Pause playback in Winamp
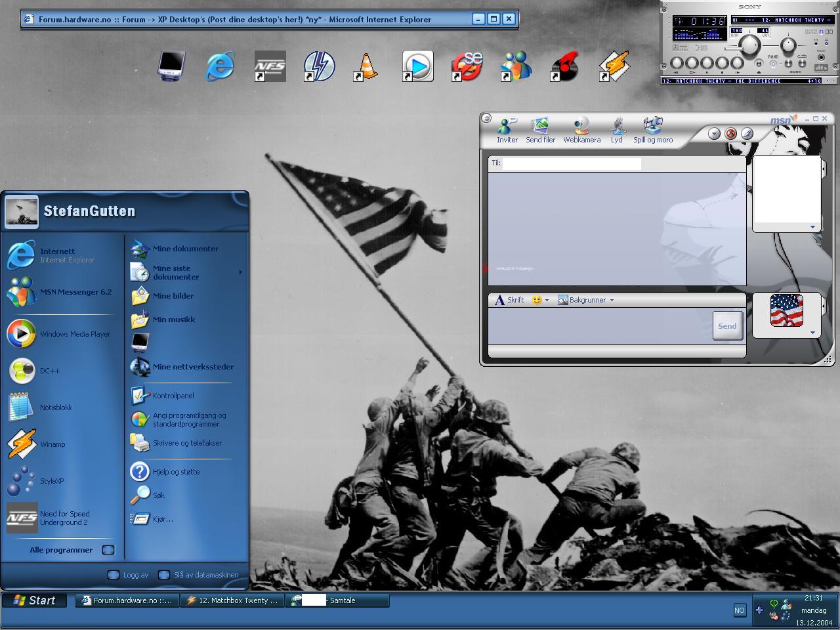Viewport: 840px width, 630px height. coord(707,63)
